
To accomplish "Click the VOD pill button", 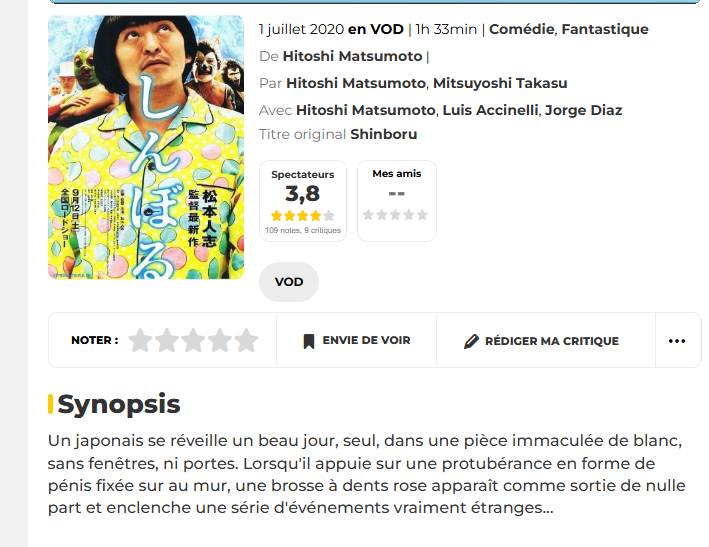I will [289, 282].
